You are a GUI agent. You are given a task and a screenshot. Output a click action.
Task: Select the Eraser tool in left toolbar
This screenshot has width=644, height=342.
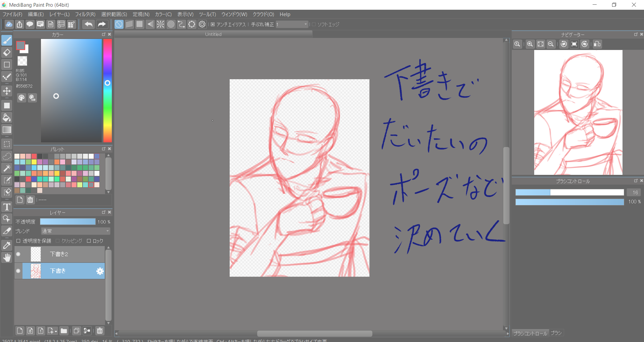pyautogui.click(x=7, y=53)
